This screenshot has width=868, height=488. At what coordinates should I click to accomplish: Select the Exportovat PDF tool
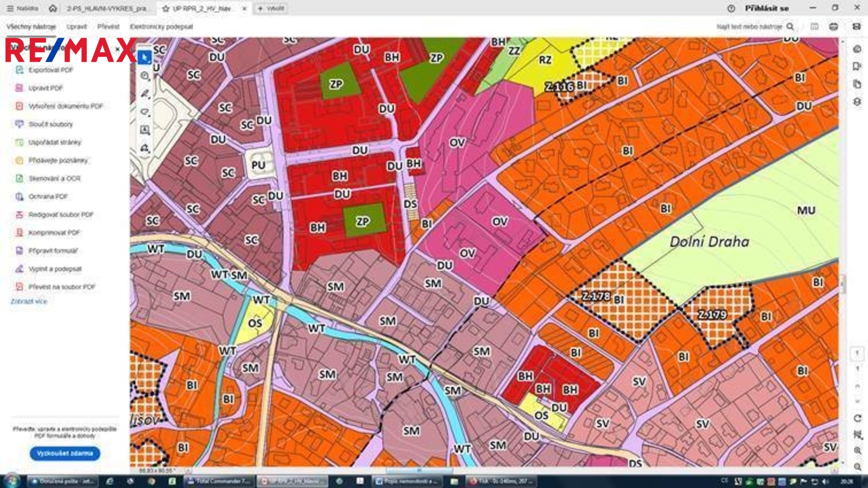coord(50,70)
